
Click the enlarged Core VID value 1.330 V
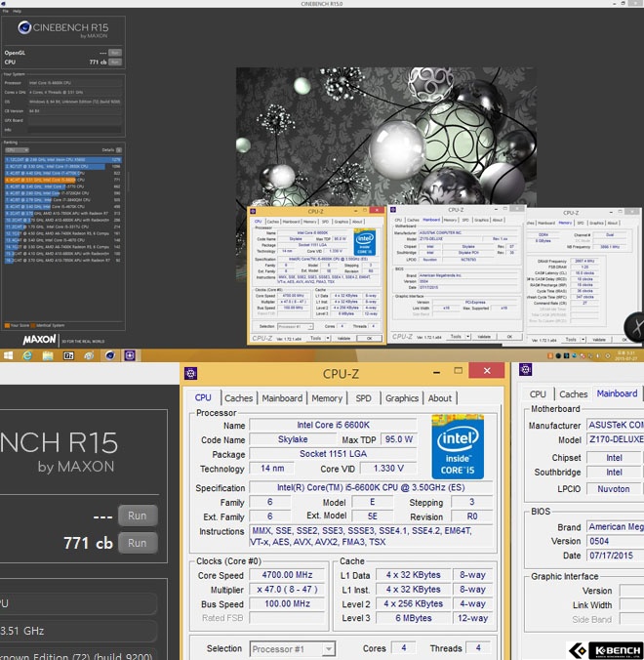click(x=388, y=468)
